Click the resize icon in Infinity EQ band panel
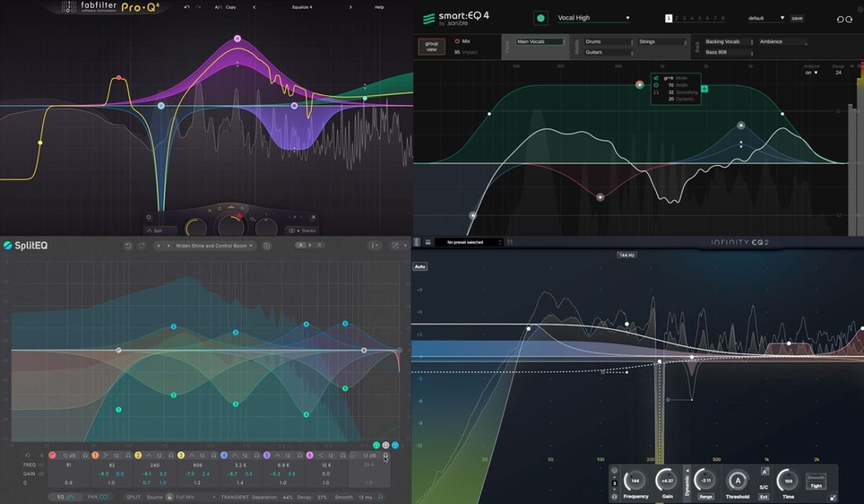This screenshot has height=504, width=864. 833,496
